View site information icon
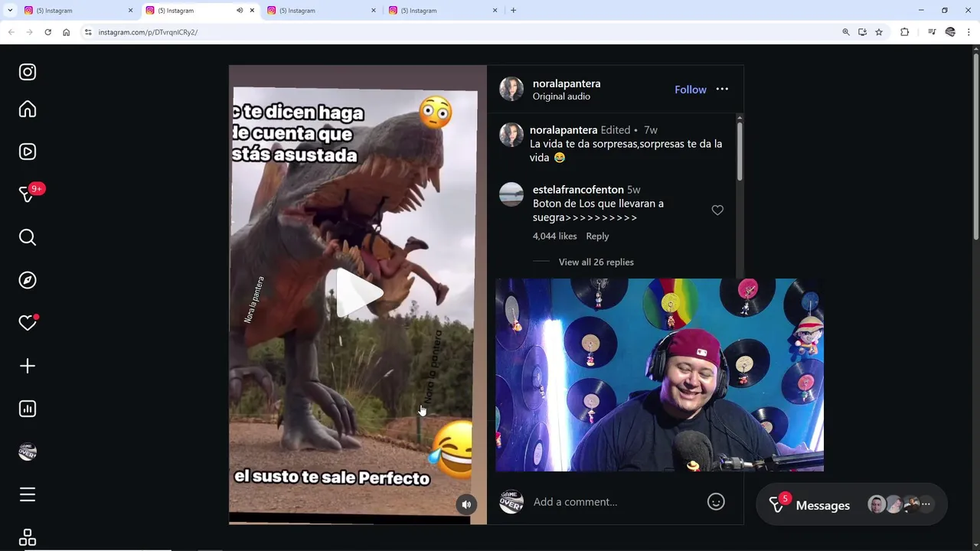Image resolution: width=980 pixels, height=551 pixels. point(88,32)
